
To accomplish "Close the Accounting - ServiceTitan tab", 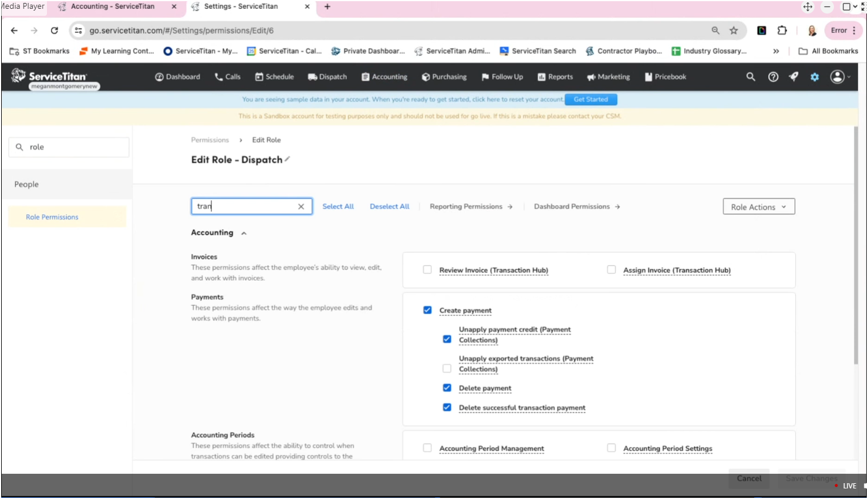I will point(174,6).
